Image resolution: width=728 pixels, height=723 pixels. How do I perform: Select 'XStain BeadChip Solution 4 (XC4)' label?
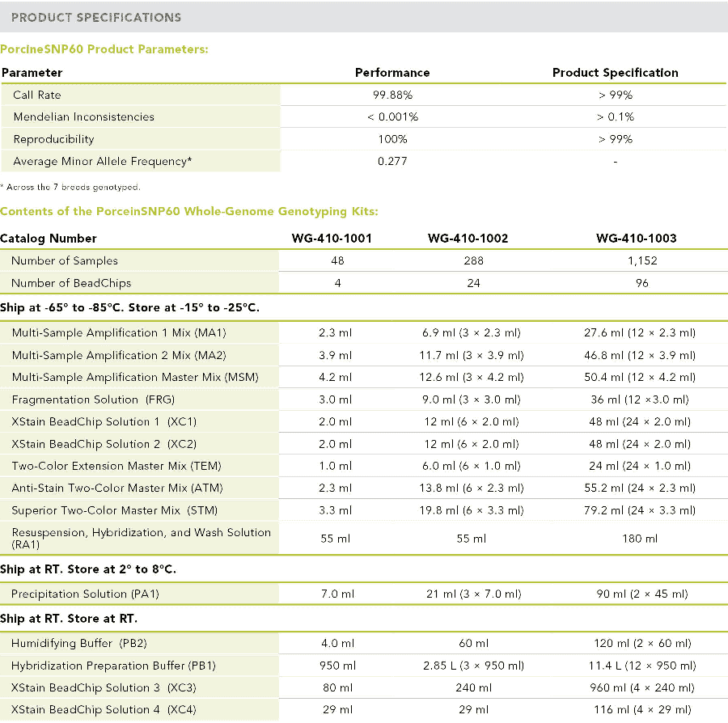pos(104,709)
